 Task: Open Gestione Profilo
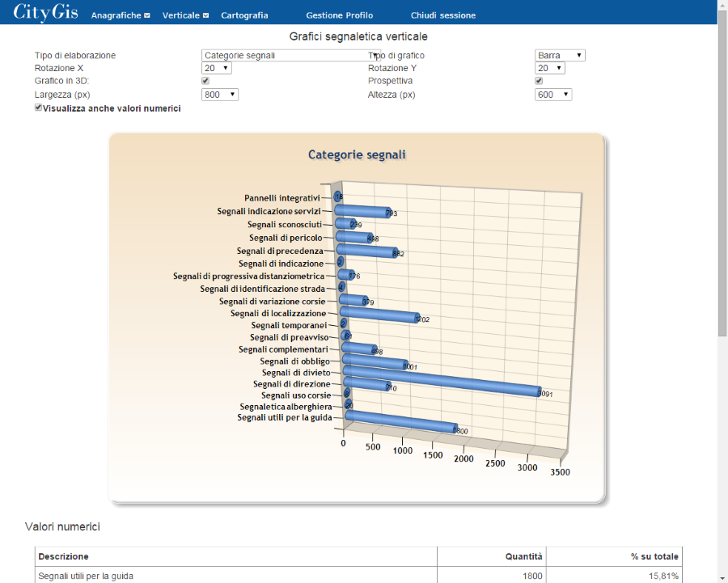tap(339, 15)
